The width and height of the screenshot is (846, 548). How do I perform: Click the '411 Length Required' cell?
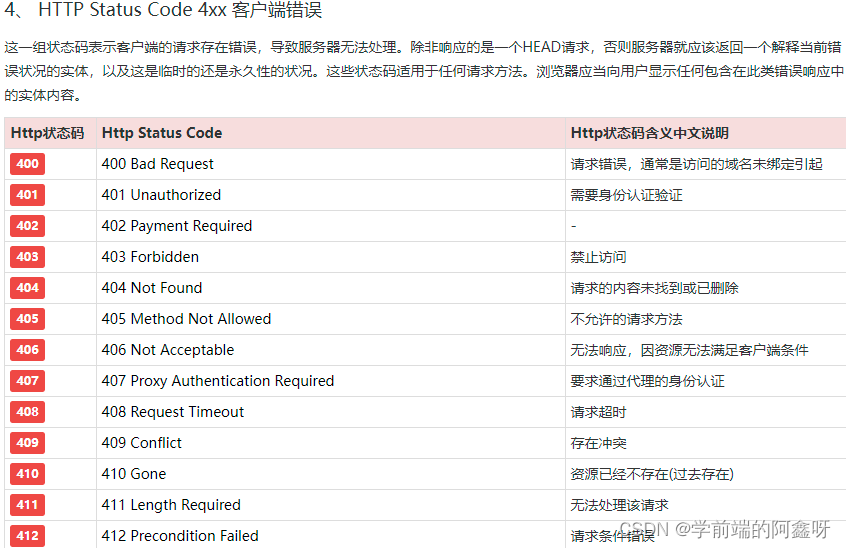point(330,505)
